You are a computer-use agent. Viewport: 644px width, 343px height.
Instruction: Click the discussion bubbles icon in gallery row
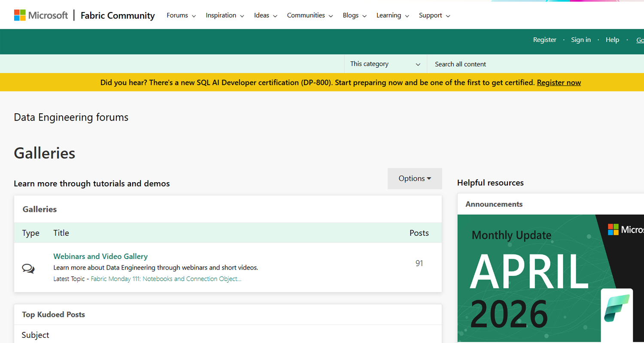tap(28, 269)
